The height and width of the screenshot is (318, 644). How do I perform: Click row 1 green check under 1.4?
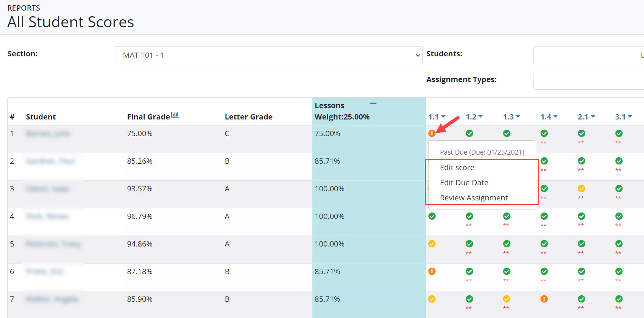544,133
